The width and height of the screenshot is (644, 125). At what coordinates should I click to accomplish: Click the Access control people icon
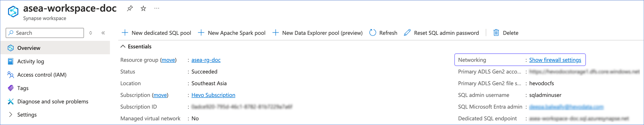pyautogui.click(x=11, y=75)
